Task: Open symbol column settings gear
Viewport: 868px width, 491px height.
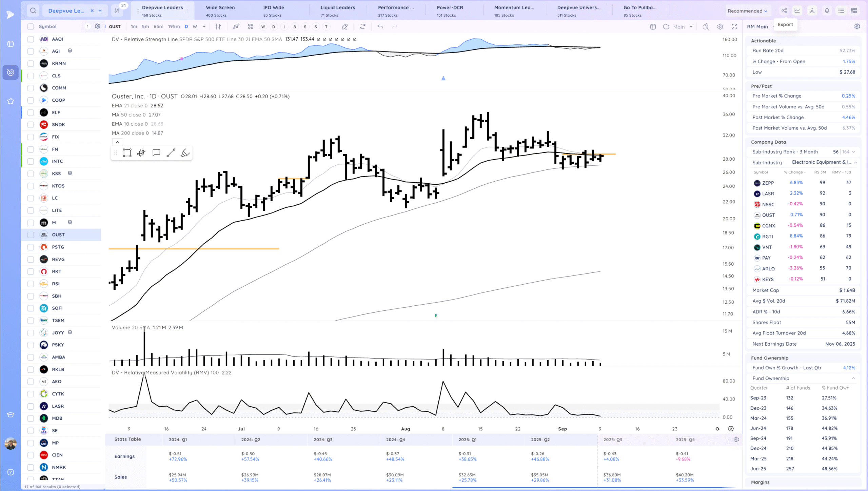Action: point(98,26)
